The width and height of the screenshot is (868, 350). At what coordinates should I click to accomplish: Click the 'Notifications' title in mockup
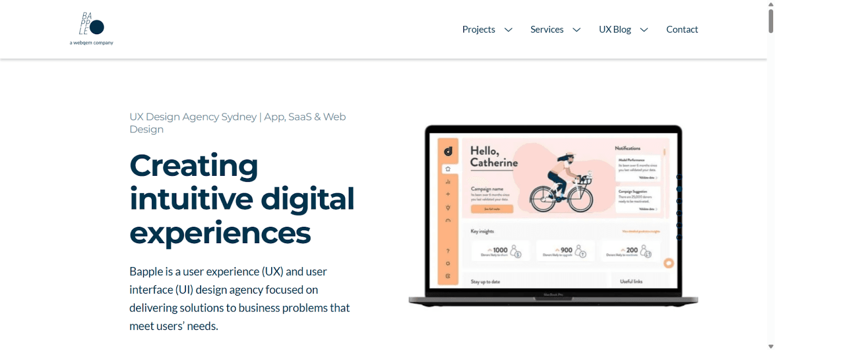point(628,148)
